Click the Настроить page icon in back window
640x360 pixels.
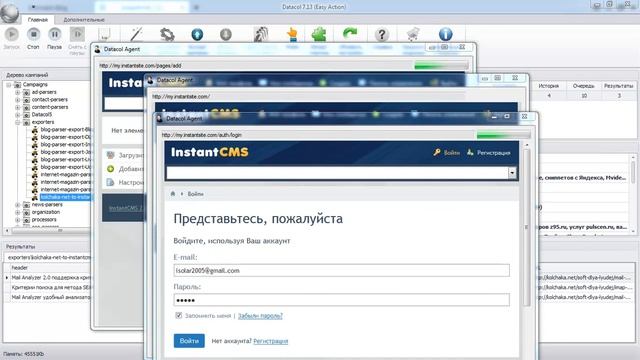point(111,182)
